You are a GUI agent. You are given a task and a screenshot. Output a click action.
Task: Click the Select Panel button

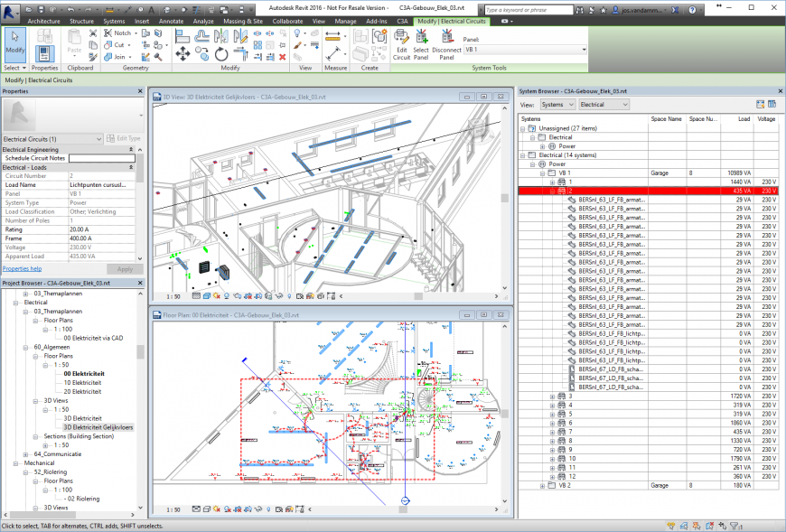coord(421,44)
